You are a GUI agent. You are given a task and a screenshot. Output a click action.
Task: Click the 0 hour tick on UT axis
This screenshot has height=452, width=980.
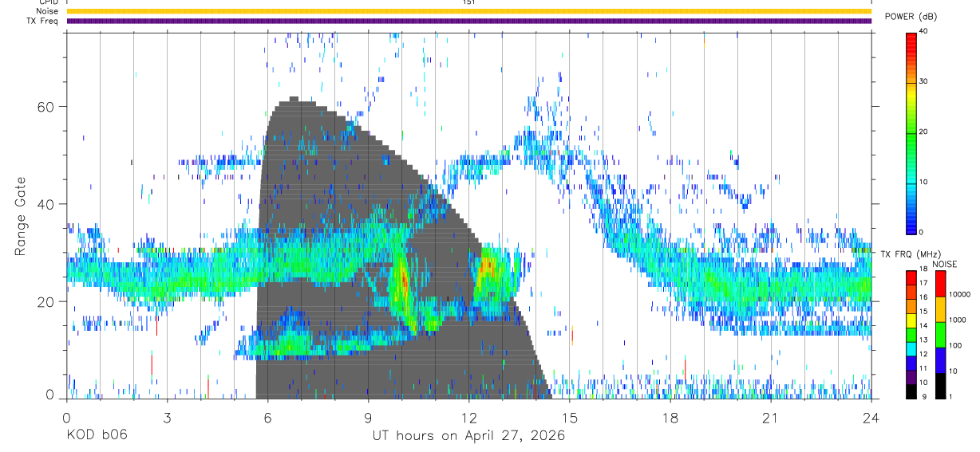tap(66, 417)
